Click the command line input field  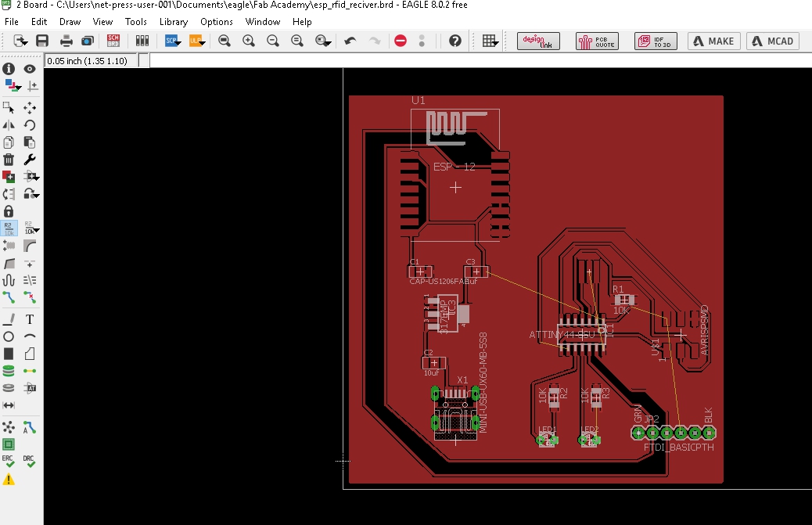[x=479, y=60]
